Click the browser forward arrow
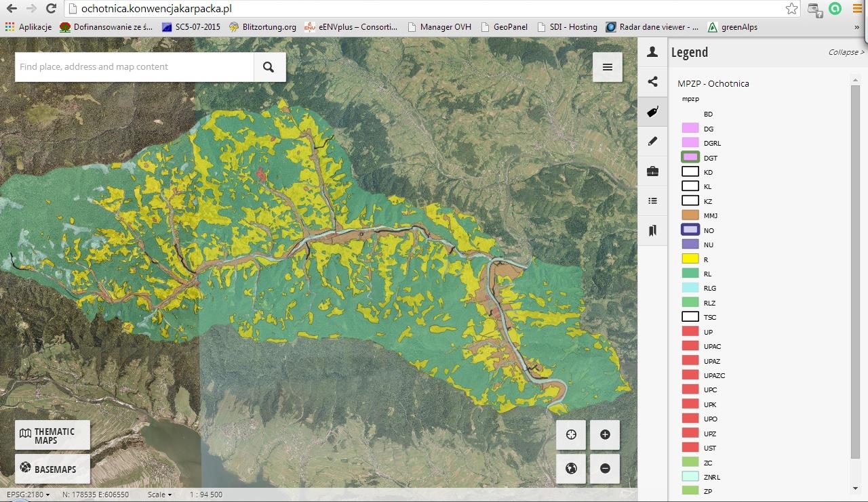The width and height of the screenshot is (868, 502). pyautogui.click(x=31, y=9)
